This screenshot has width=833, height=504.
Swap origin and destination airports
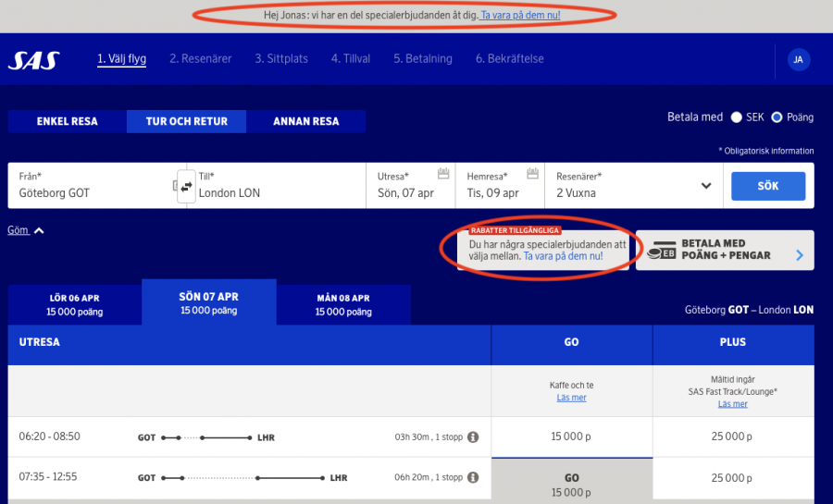click(186, 186)
